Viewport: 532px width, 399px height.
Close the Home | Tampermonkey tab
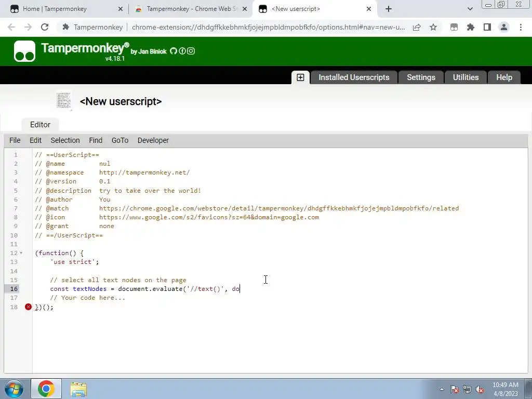[x=121, y=9]
